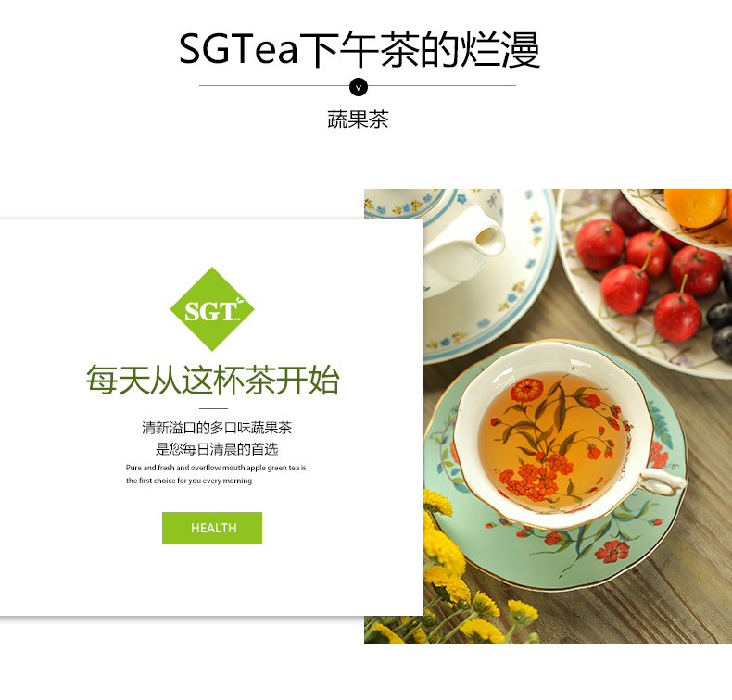Click the orange fruit in the photo
The image size is (732, 700).
click(x=696, y=207)
